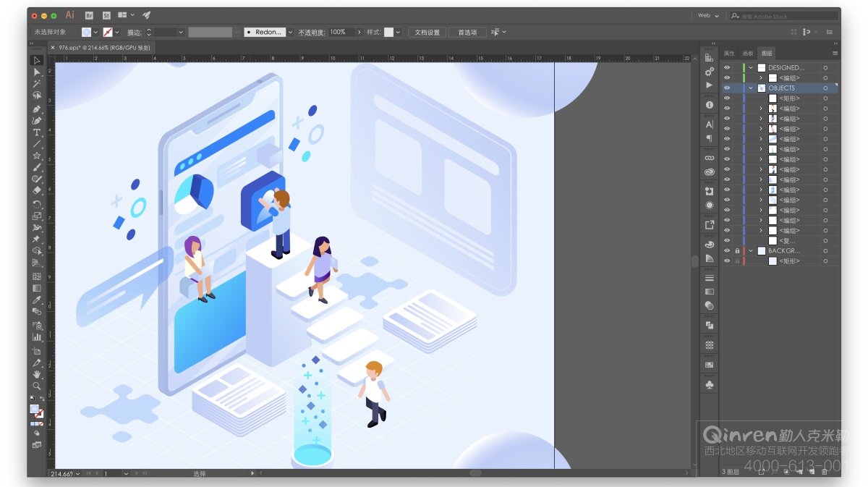
Task: Select the Rotate tool
Action: [36, 203]
